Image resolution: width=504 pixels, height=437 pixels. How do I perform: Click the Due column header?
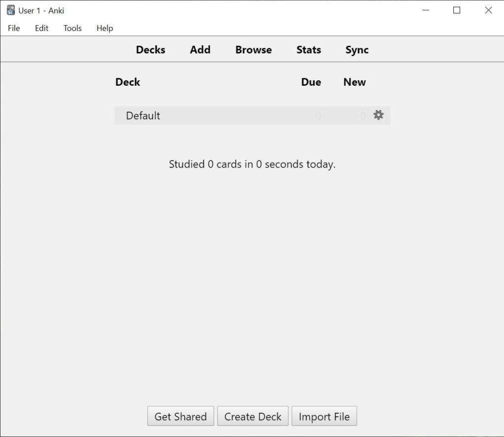pos(311,82)
